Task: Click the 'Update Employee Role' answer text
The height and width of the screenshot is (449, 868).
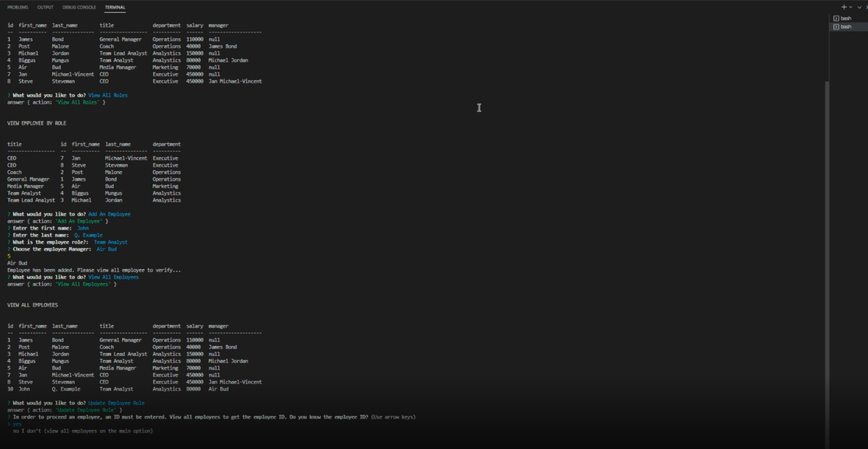Action: [116, 403]
